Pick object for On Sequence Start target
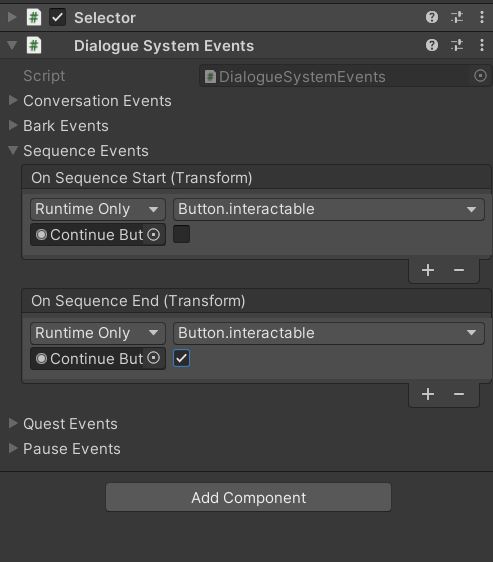 (153, 235)
